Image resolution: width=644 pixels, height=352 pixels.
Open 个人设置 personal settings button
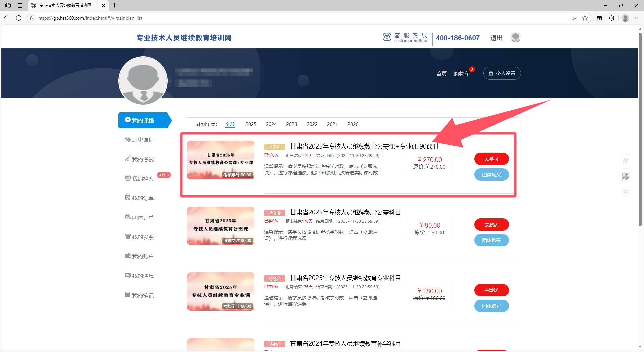coord(502,73)
